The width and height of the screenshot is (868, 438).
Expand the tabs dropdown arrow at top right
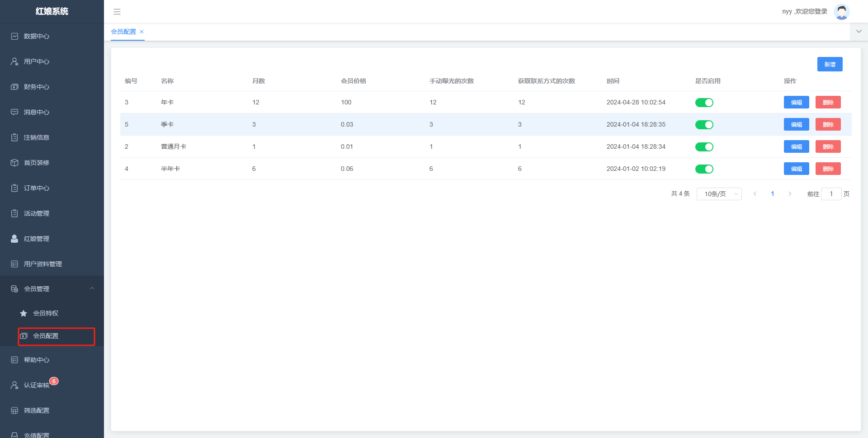[859, 32]
